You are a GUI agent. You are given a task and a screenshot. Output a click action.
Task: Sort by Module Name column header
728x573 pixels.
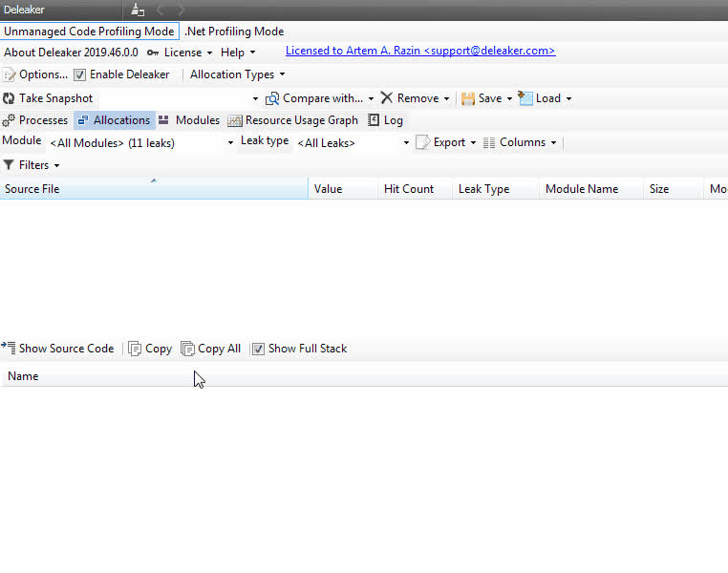pyautogui.click(x=591, y=189)
